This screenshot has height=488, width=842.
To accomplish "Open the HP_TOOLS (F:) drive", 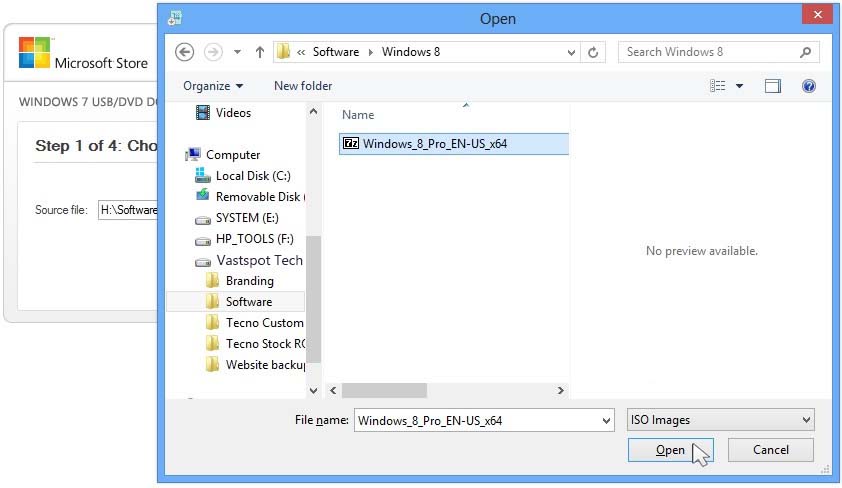I will tap(255, 238).
